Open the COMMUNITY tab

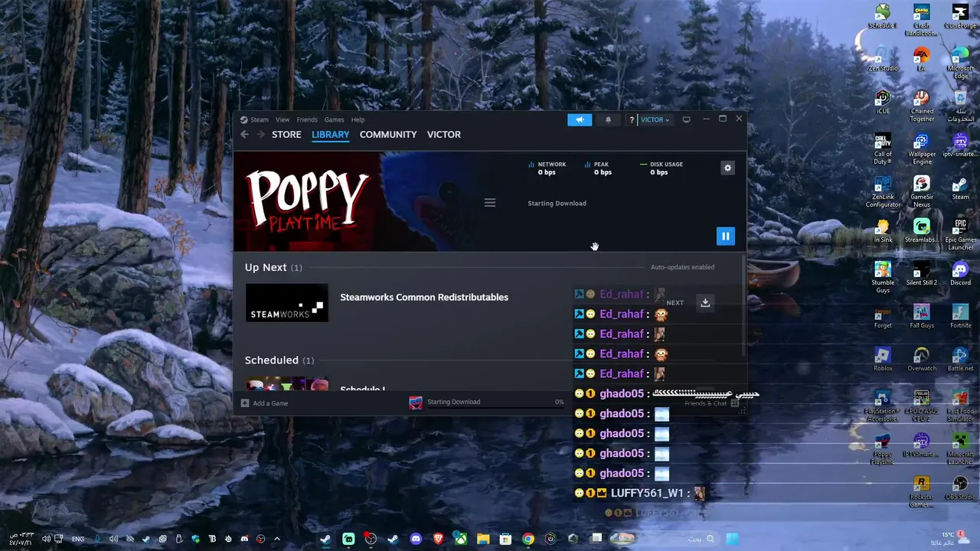[388, 135]
